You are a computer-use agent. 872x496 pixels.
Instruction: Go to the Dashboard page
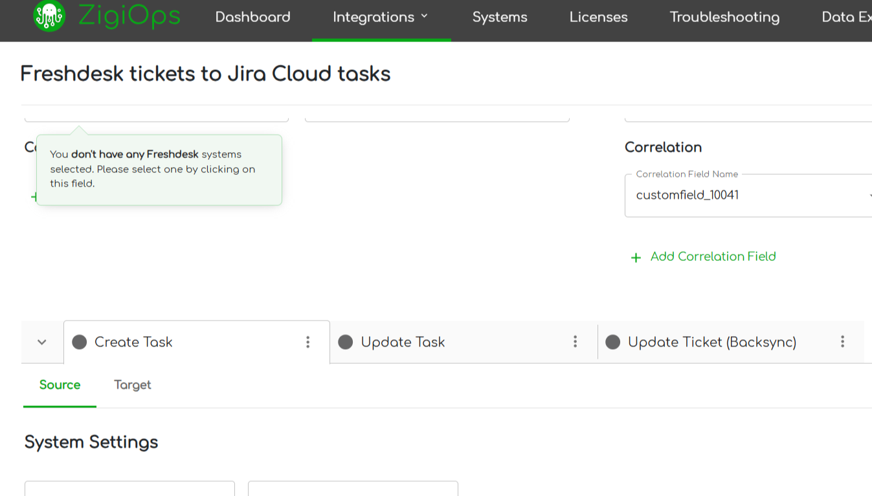tap(253, 17)
